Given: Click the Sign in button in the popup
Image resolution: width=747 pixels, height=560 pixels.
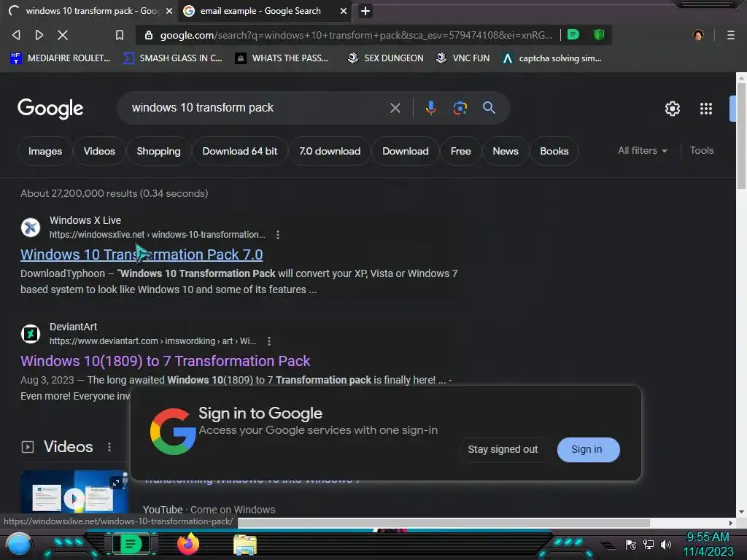Looking at the screenshot, I should pos(588,449).
